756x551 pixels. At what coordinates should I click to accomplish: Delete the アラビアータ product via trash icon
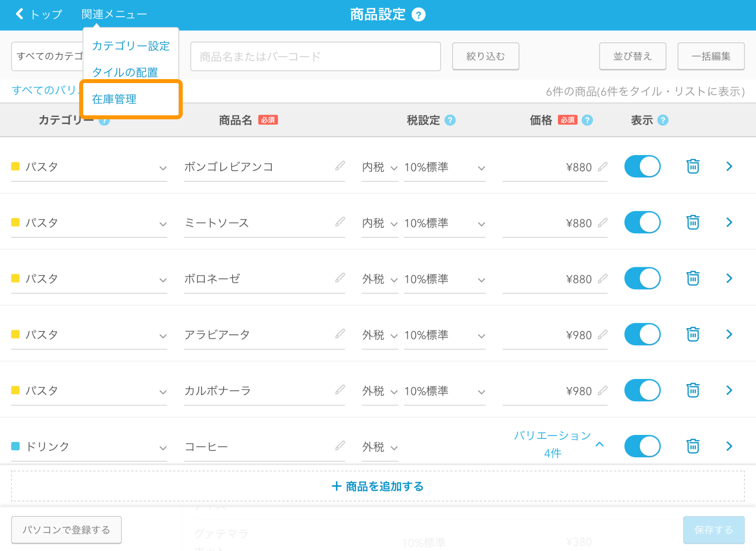click(x=693, y=334)
